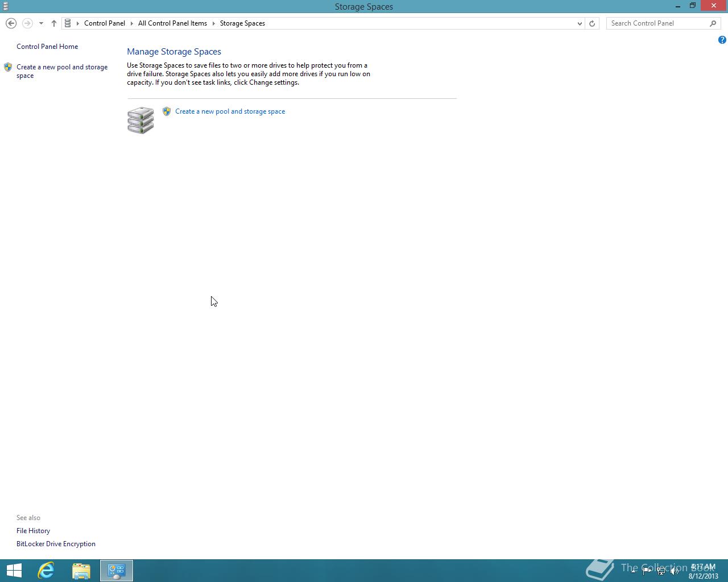This screenshot has width=728, height=582.
Task: Click the See also label
Action: point(28,518)
